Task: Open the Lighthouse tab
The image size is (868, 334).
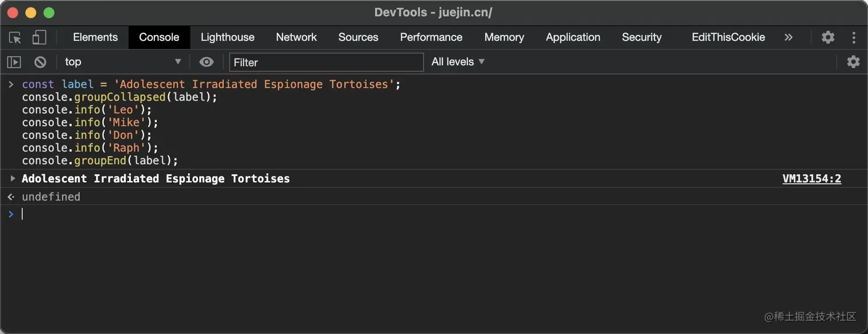Action: tap(227, 37)
